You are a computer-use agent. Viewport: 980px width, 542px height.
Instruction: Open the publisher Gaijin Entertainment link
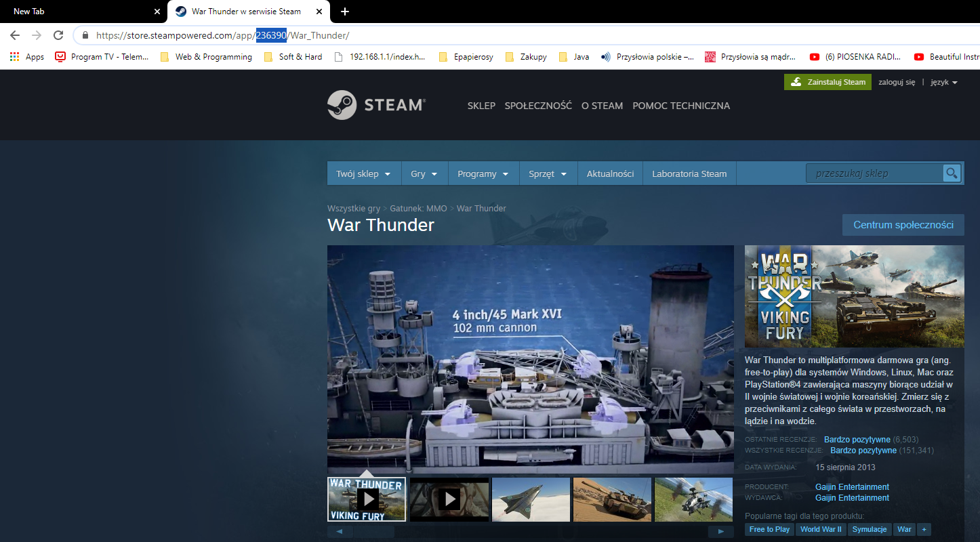coord(852,497)
